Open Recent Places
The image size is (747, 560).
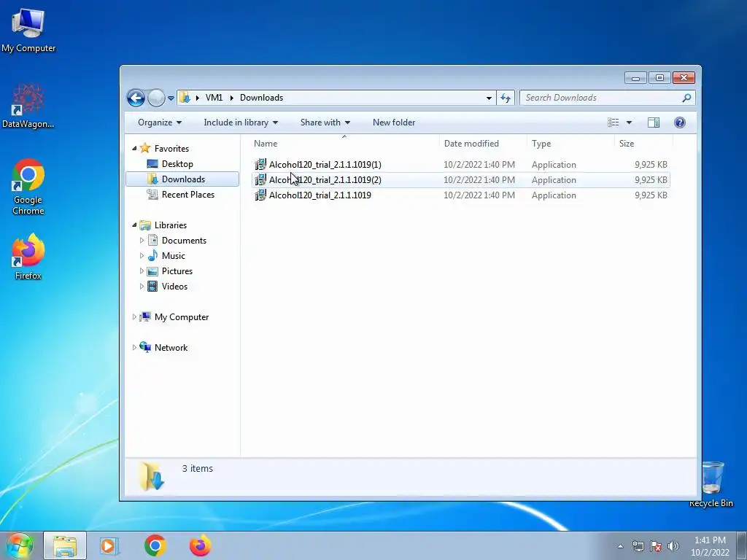tap(187, 194)
